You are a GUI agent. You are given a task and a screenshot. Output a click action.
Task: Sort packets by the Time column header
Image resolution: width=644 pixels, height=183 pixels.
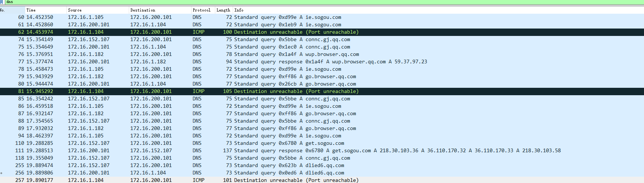click(x=46, y=10)
